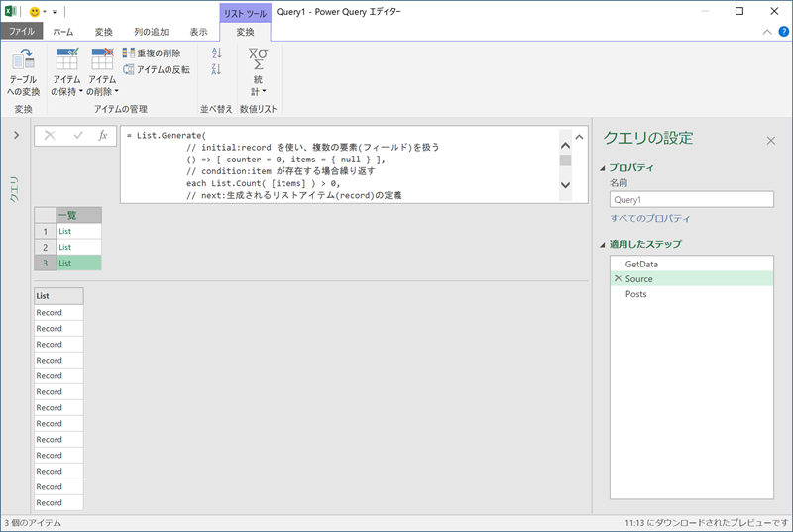This screenshot has height=532, width=793.
Task: Collapse the 適用したステップ section
Action: [x=601, y=244]
